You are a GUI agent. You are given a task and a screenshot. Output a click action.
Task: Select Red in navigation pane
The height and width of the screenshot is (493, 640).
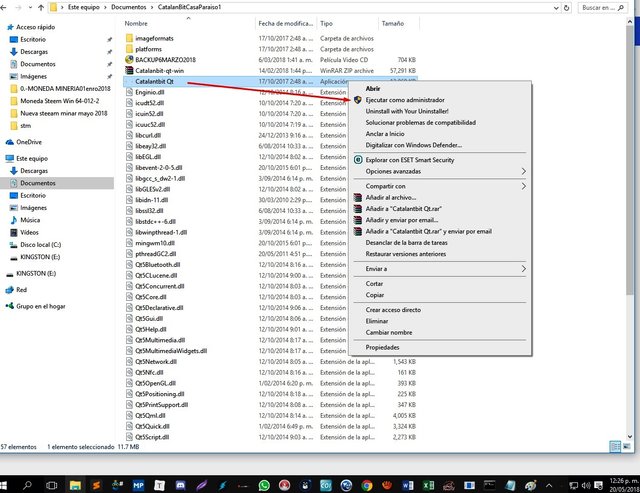[x=21, y=290]
